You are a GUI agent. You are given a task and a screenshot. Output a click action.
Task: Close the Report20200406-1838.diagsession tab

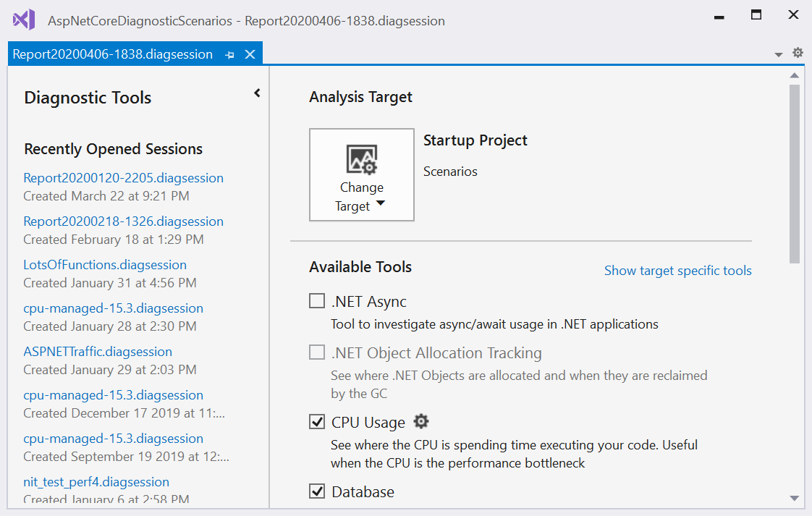pyautogui.click(x=250, y=54)
